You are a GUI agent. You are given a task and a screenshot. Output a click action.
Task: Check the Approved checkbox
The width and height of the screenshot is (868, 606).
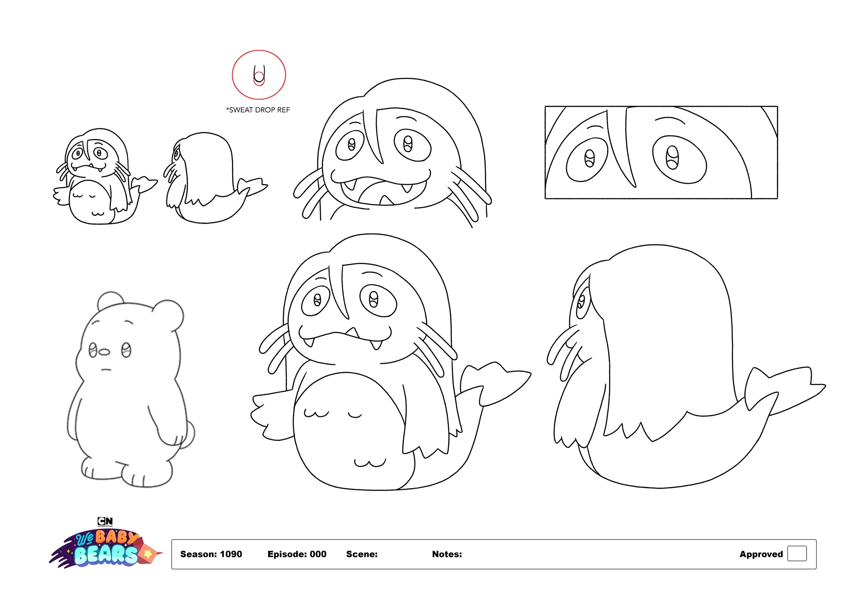coord(796,554)
